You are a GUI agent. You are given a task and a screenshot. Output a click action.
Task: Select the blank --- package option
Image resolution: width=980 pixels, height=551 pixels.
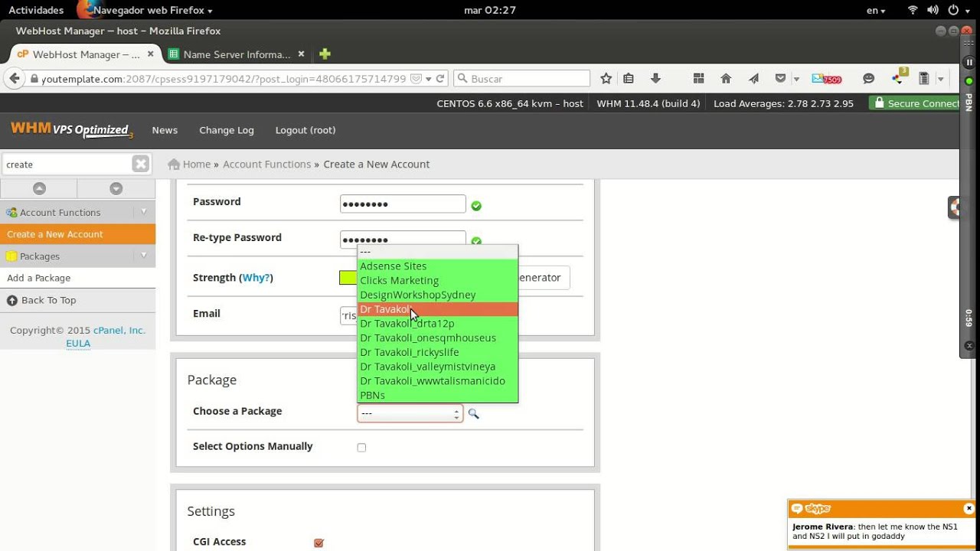tap(438, 252)
